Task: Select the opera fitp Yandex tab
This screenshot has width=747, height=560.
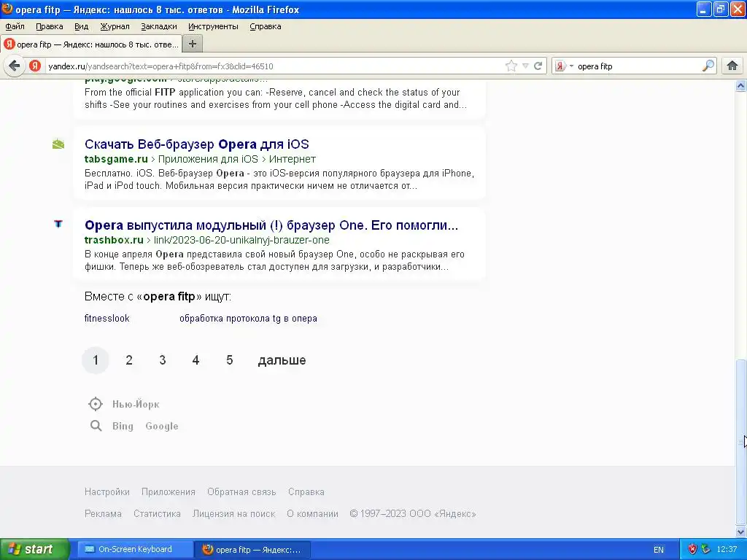Action: click(x=91, y=44)
